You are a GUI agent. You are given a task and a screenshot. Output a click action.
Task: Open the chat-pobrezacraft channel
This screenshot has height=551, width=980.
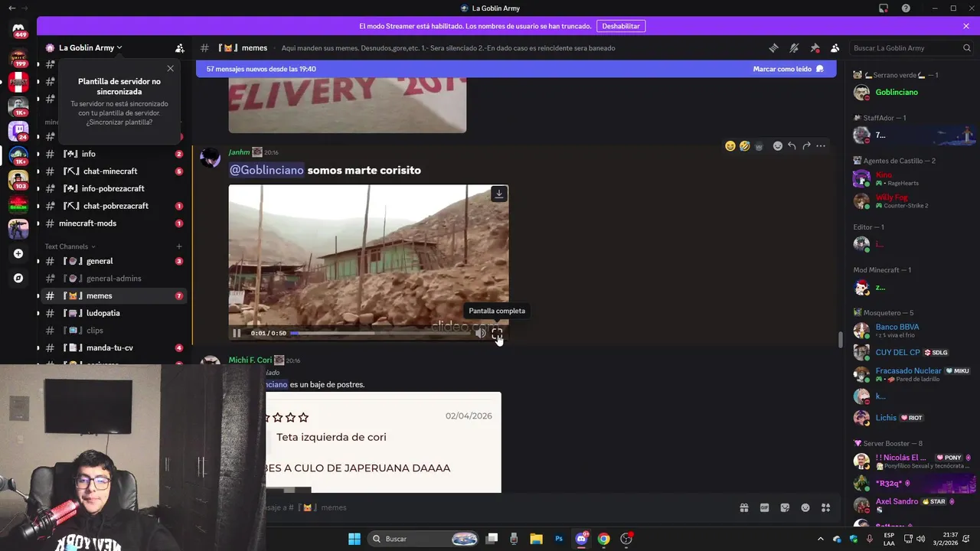tap(113, 206)
